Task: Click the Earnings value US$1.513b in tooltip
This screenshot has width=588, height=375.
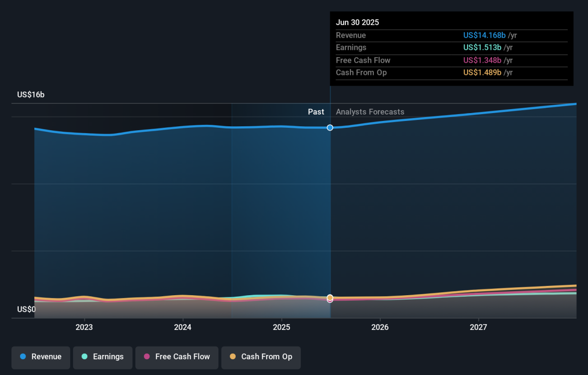Action: pyautogui.click(x=483, y=47)
